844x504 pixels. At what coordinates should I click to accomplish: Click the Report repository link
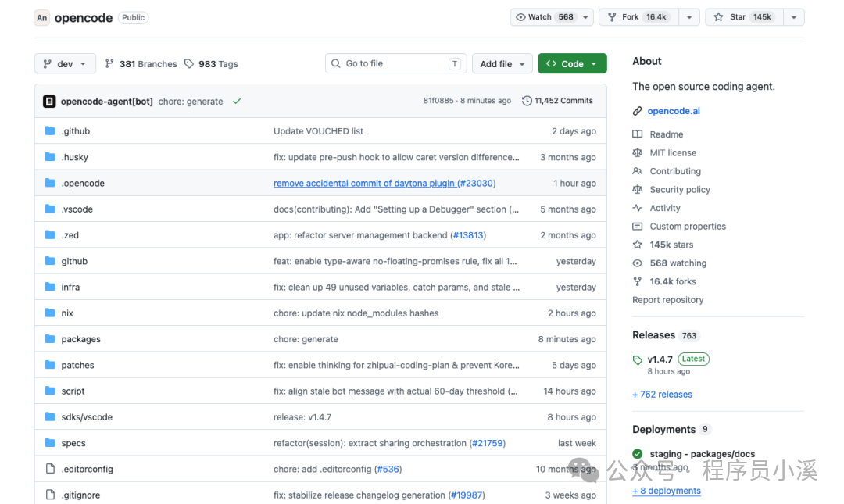coord(667,300)
